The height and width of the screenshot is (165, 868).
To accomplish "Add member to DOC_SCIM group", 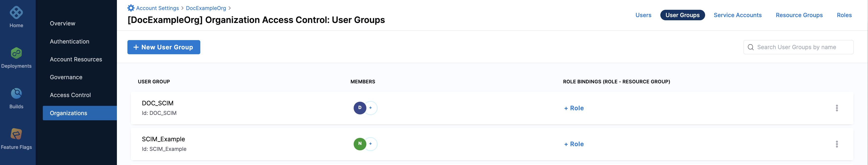I will 371,108.
